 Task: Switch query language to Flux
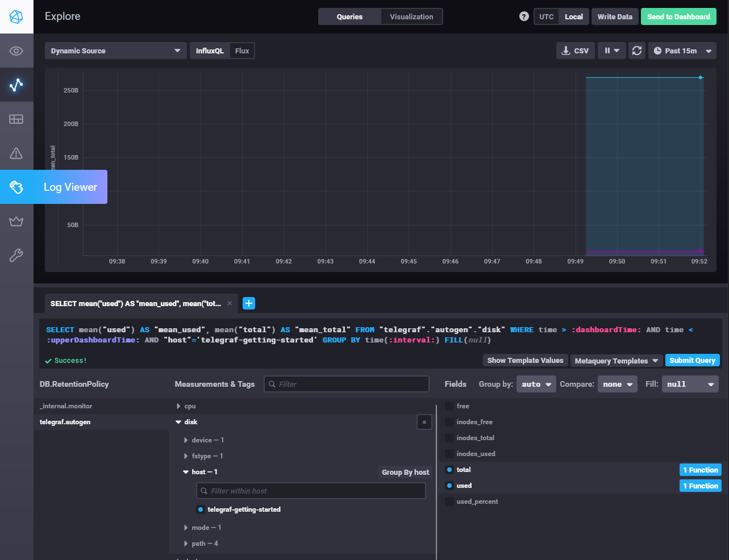[x=242, y=51]
